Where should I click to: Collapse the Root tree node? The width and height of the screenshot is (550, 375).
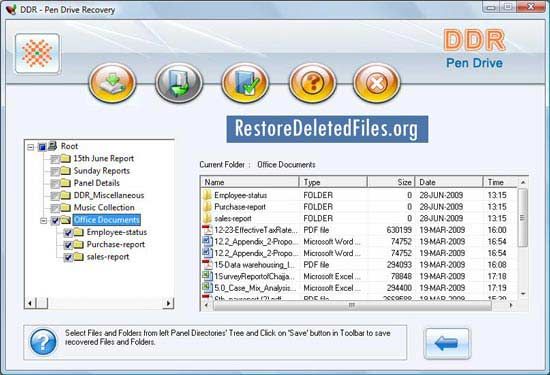coord(31,147)
